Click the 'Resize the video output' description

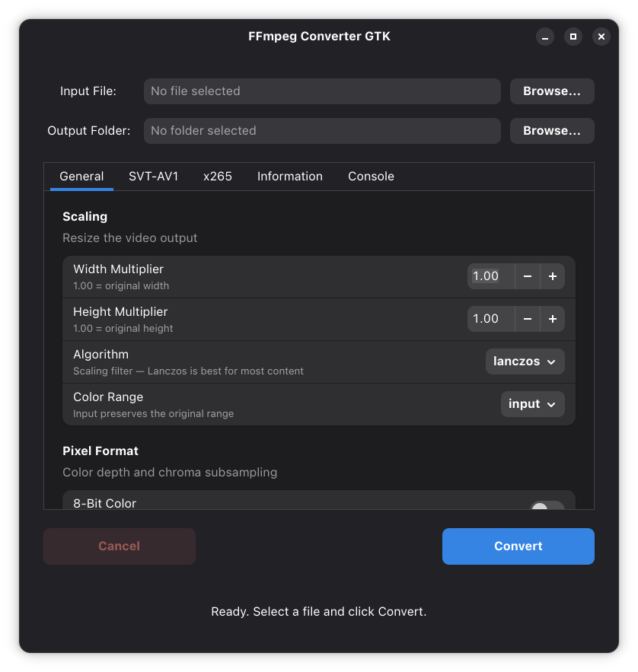[130, 238]
